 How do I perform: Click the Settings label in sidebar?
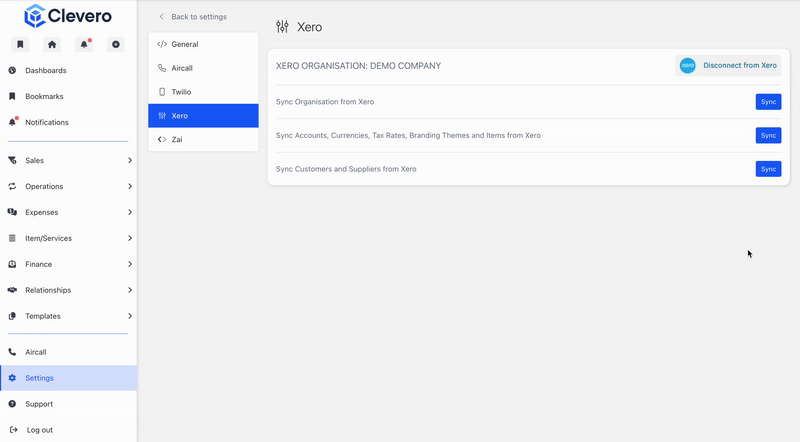click(x=39, y=378)
